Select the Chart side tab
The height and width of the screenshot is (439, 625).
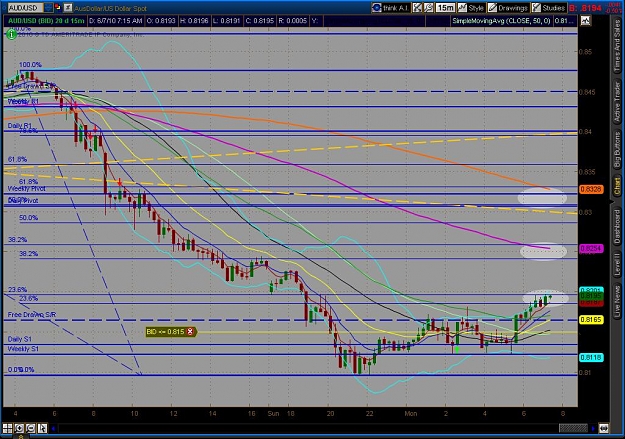click(x=617, y=186)
